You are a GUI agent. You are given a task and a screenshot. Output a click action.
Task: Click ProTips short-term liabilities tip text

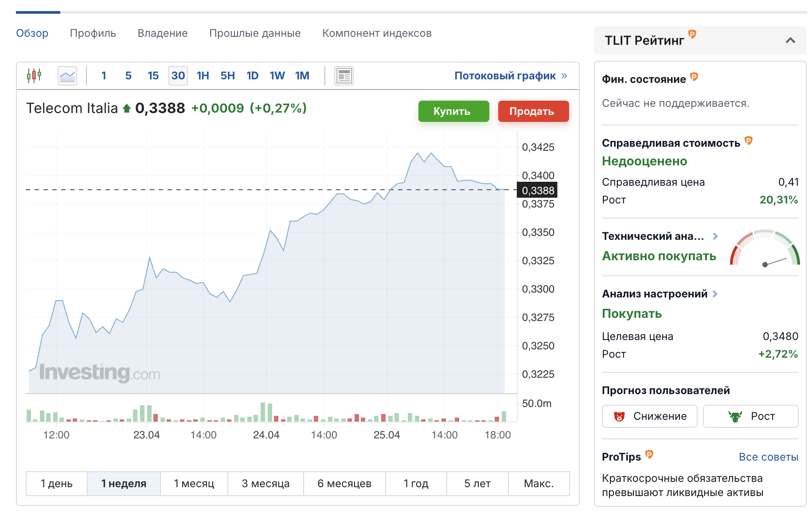[x=683, y=485]
